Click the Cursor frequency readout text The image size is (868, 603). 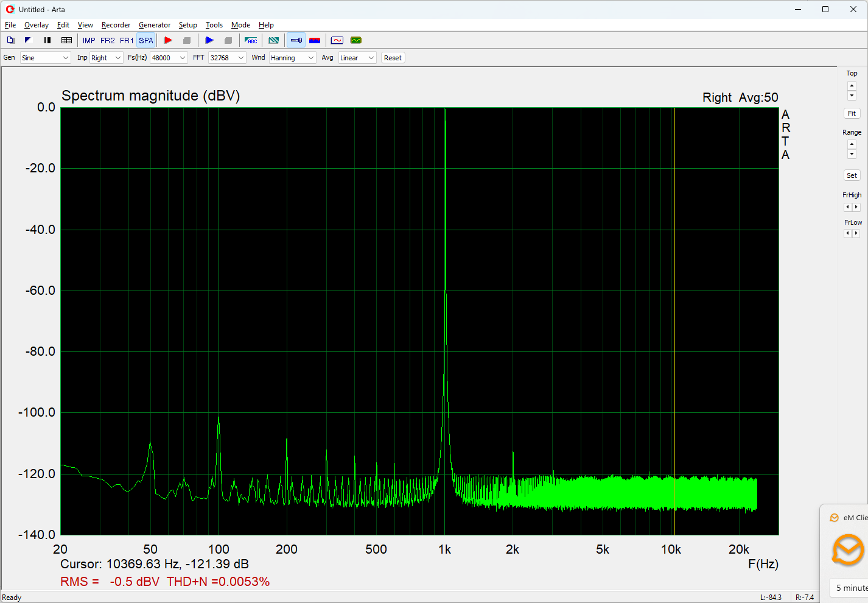point(155,564)
